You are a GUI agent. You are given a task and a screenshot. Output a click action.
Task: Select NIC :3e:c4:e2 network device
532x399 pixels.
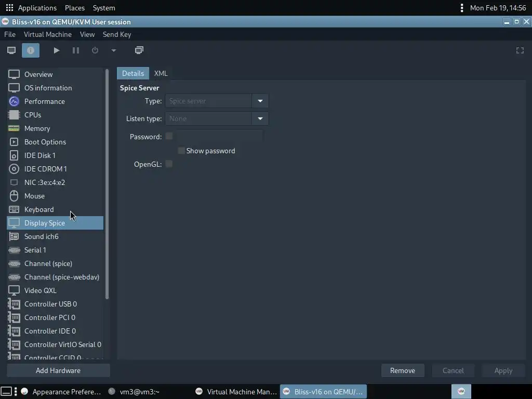[55, 182]
